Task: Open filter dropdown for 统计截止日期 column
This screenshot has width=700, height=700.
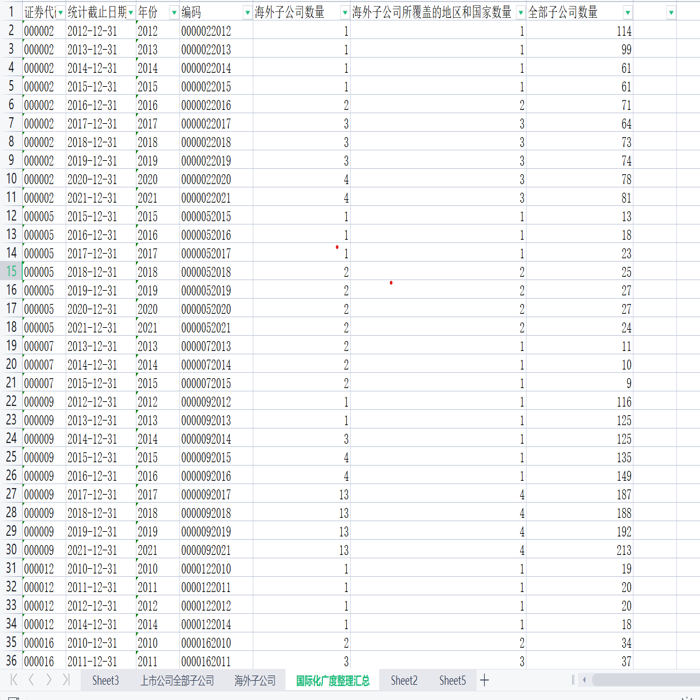Action: click(130, 12)
